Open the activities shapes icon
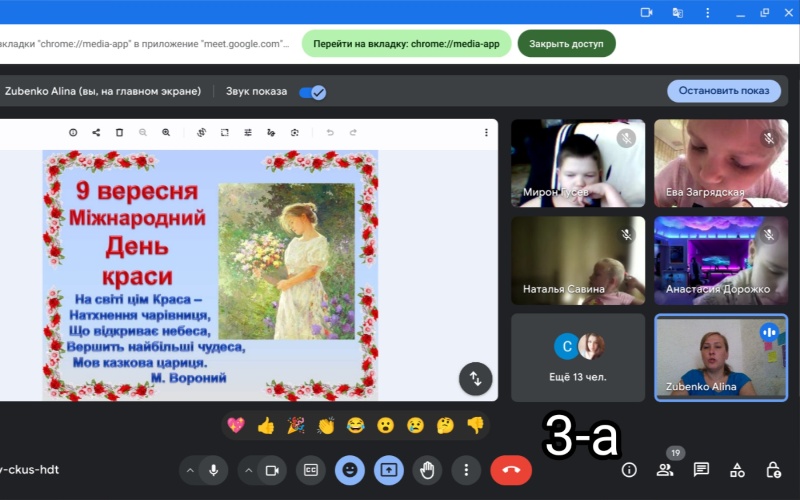Image resolution: width=800 pixels, height=500 pixels. click(x=737, y=470)
